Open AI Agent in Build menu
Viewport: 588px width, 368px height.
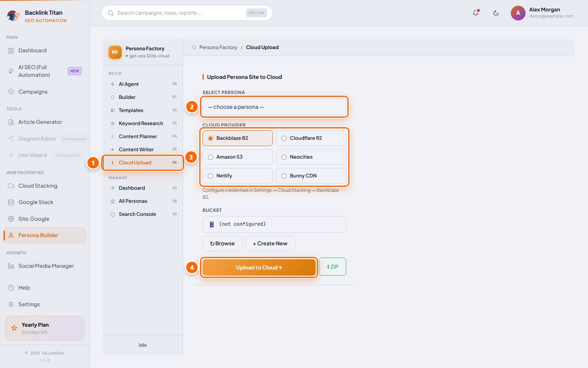(143, 84)
